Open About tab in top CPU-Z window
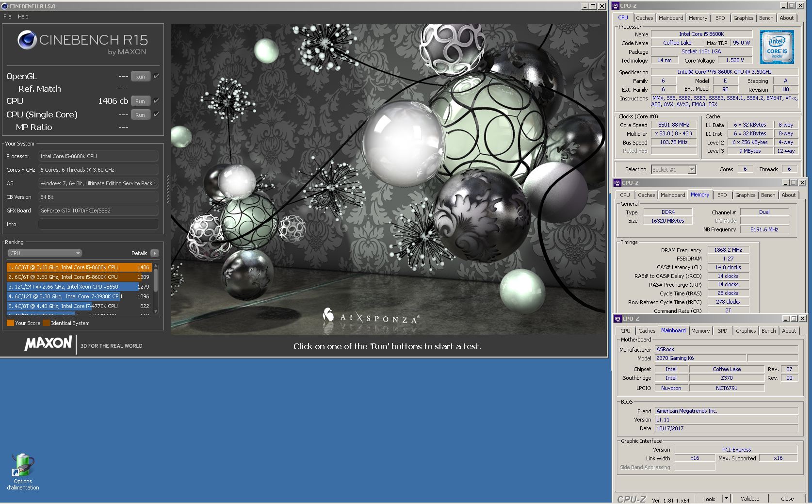 (787, 18)
